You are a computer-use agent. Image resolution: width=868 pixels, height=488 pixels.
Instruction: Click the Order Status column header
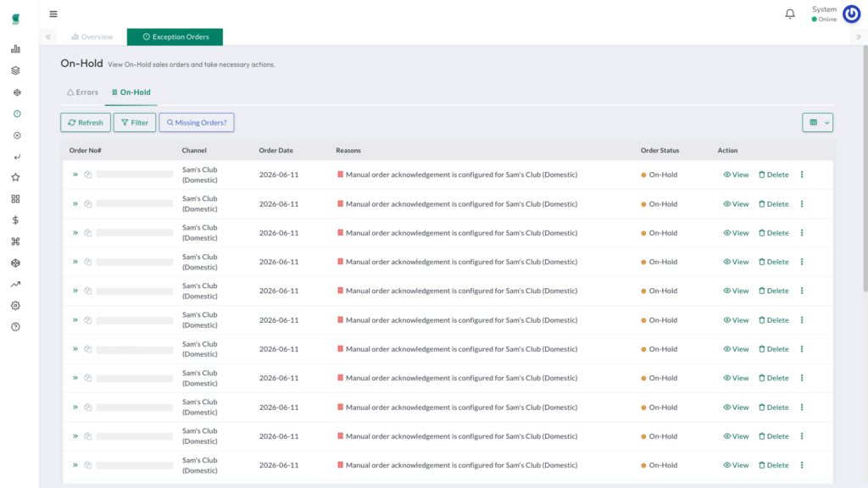point(659,151)
